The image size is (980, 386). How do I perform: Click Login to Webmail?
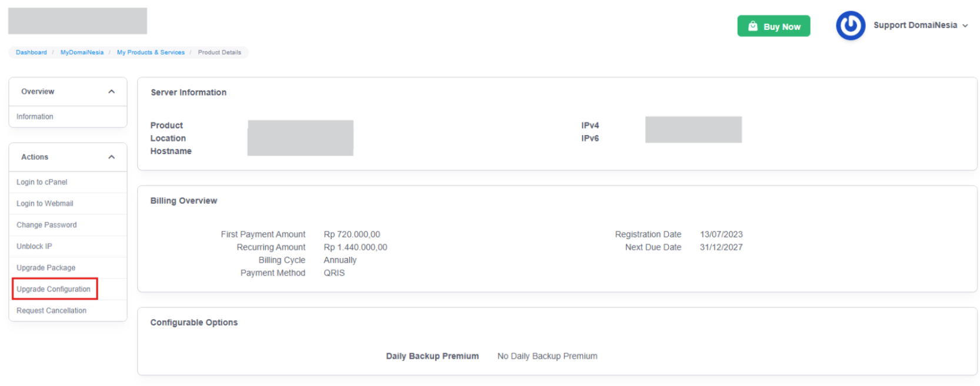[x=45, y=203]
